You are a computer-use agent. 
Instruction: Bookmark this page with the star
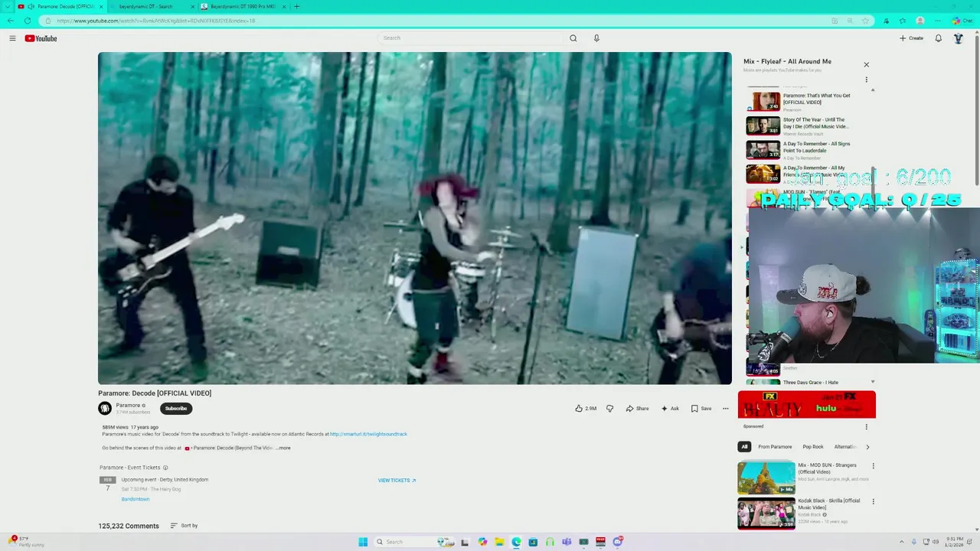[865, 21]
